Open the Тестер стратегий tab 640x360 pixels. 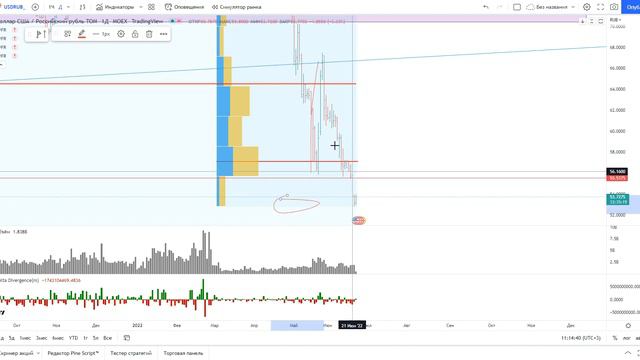click(x=131, y=353)
